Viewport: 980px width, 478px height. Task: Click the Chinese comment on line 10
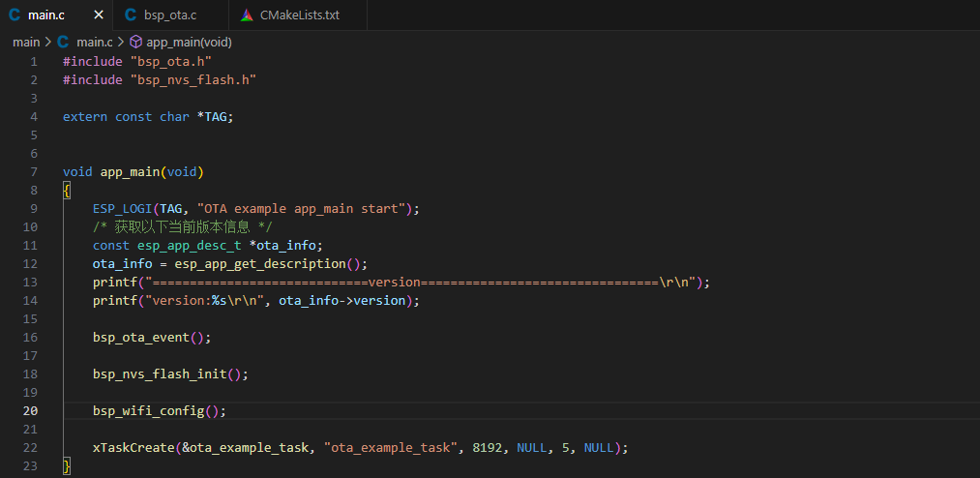point(183,226)
